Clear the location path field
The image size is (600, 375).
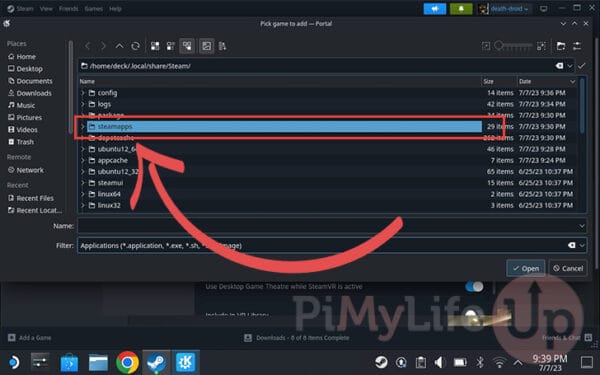click(559, 66)
